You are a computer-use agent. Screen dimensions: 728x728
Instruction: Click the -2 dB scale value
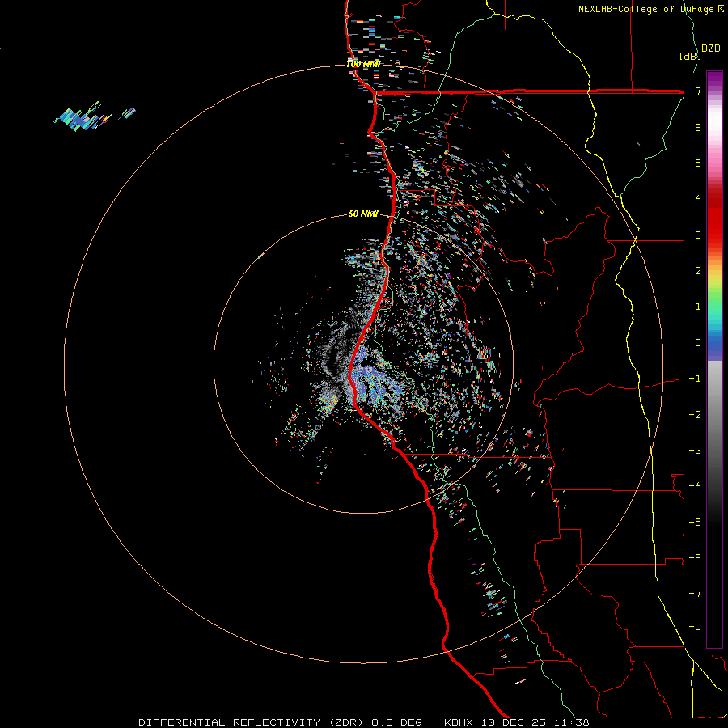695,415
